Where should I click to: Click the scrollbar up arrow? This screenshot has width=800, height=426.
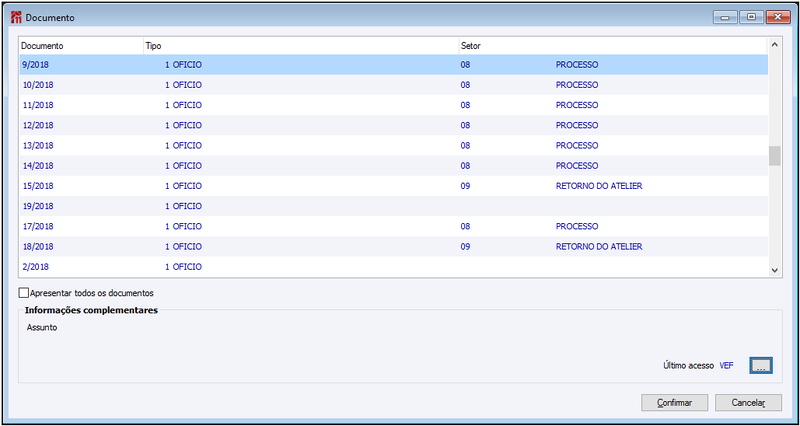774,45
